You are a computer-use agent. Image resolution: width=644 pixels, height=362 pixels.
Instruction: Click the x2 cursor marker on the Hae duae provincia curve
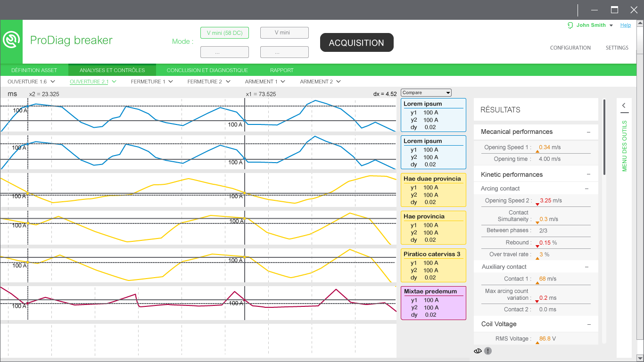pyautogui.click(x=27, y=193)
